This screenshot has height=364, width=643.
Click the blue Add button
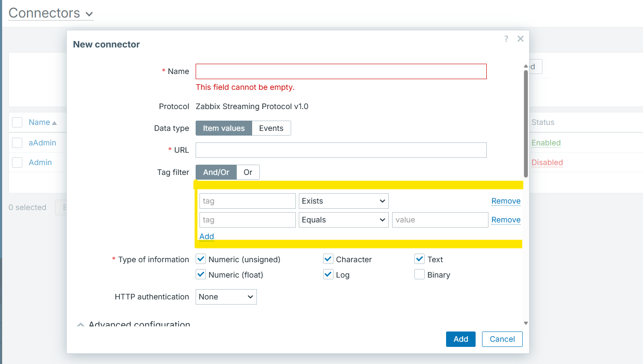click(461, 339)
